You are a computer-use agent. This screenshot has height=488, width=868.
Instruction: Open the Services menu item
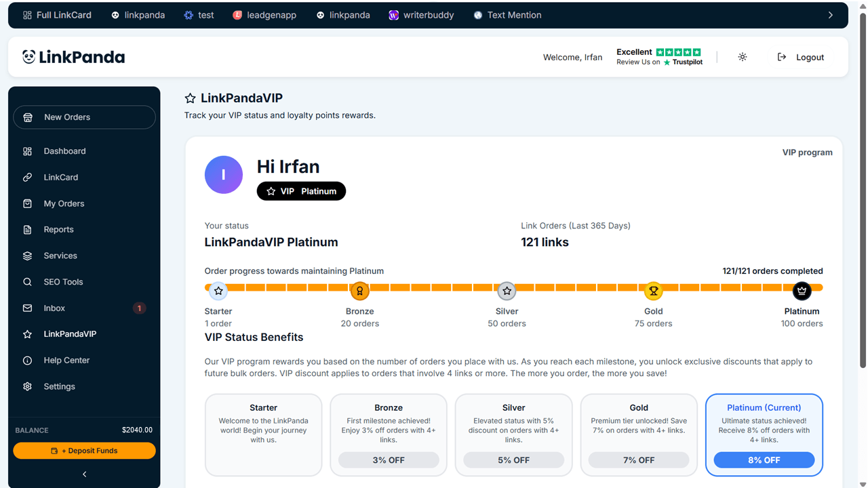(84, 256)
